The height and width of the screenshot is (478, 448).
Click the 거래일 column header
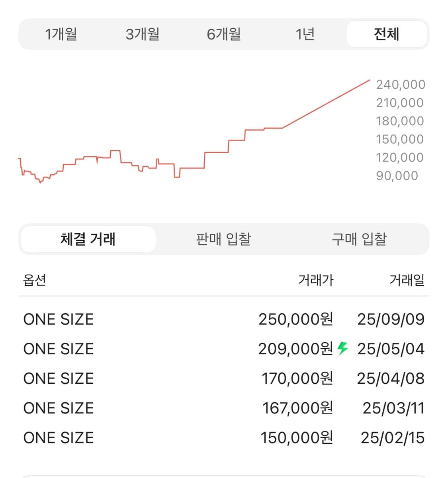click(x=407, y=280)
